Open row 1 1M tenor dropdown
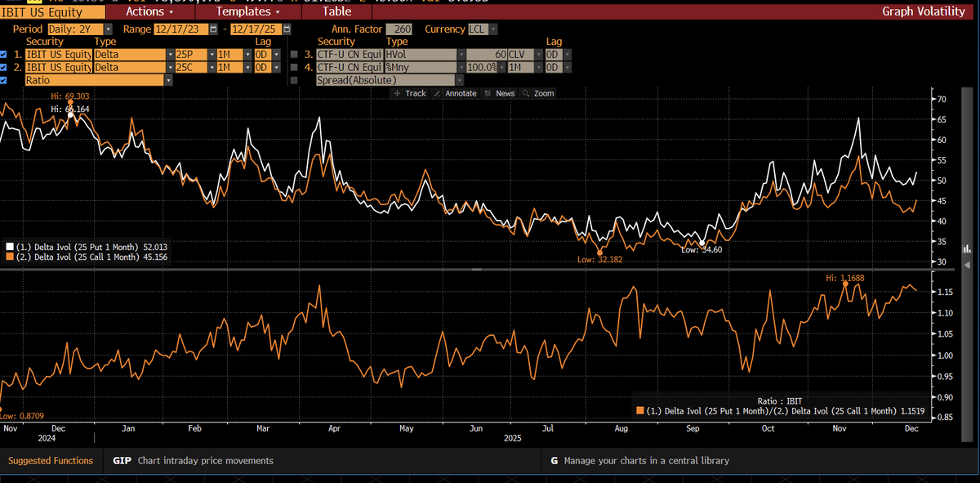Image resolution: width=980 pixels, height=483 pixels. (x=247, y=55)
